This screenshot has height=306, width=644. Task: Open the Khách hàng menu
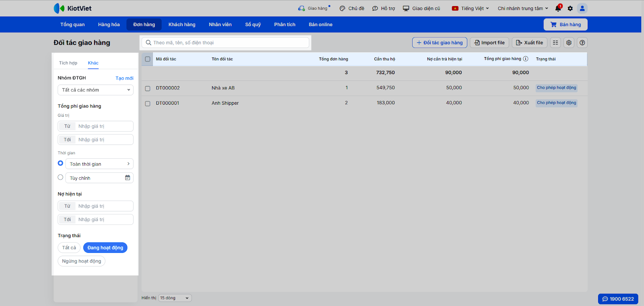[x=182, y=25]
